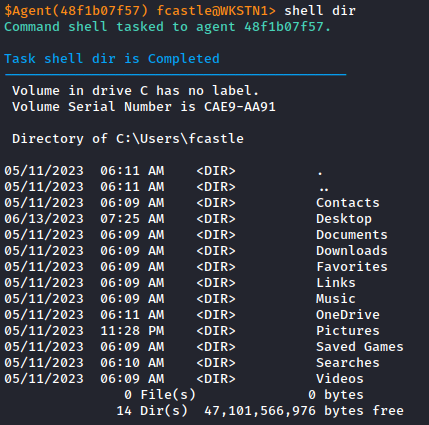Viewport: 429px width, 425px height.
Task: Click the Agent prompt text with ID 48f1b07f57
Action: click(76, 11)
